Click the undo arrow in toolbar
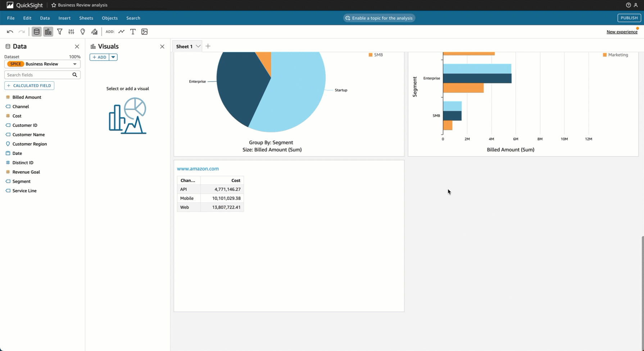 pyautogui.click(x=10, y=32)
